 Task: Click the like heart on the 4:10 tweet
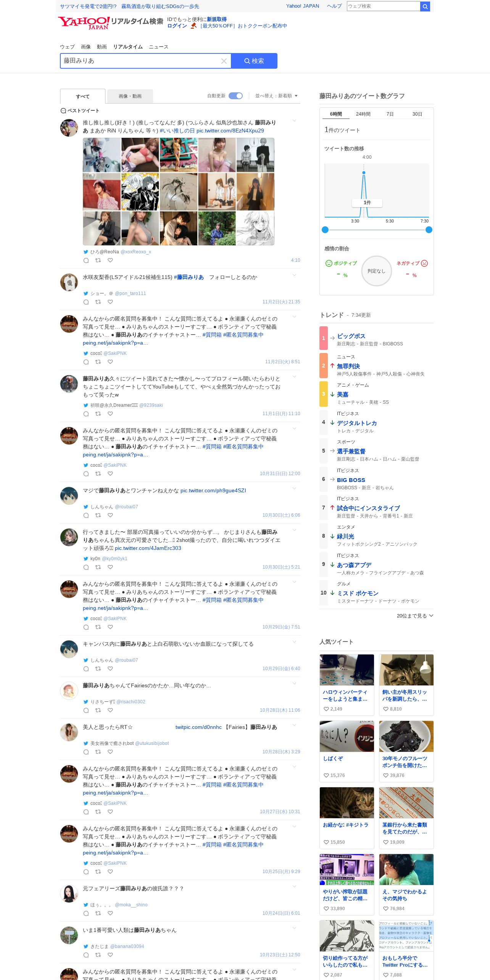coord(110,260)
